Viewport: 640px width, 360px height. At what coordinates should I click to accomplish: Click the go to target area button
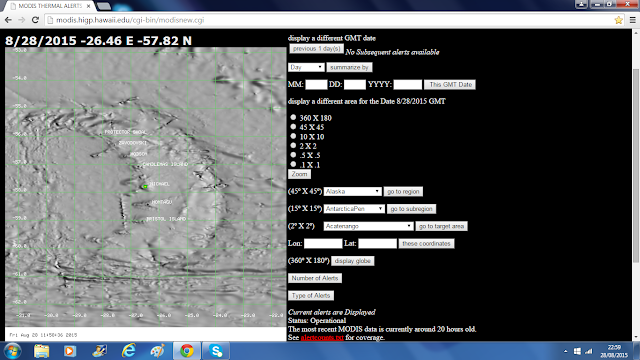tap(441, 226)
